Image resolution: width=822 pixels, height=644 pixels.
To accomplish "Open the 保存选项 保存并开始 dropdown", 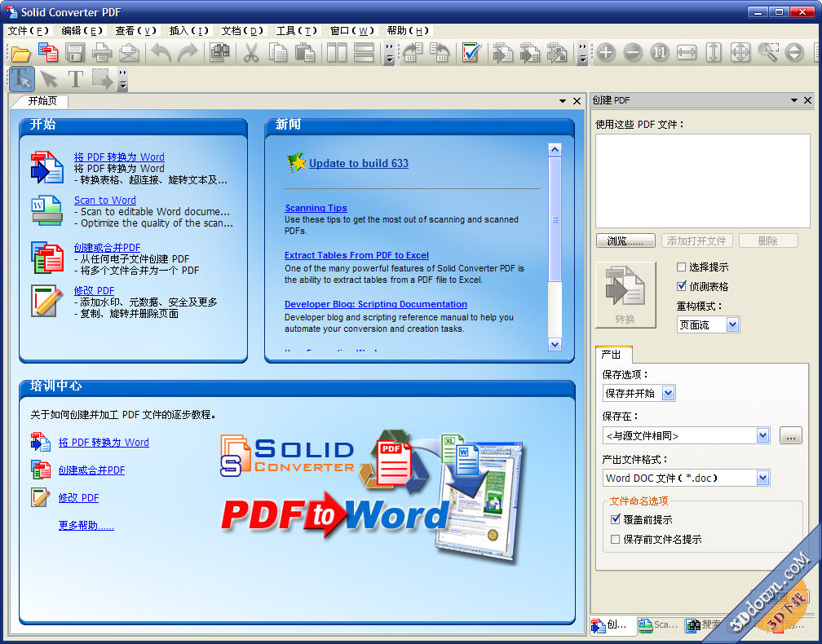I will (668, 393).
